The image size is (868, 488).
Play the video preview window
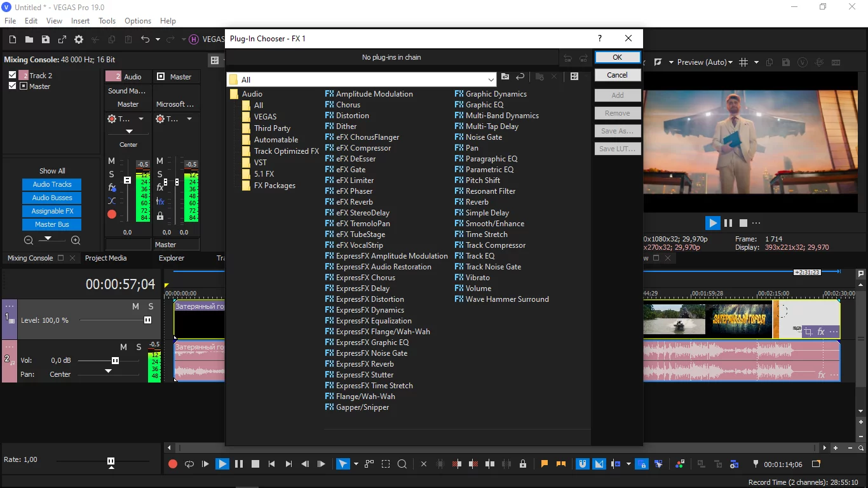713,223
